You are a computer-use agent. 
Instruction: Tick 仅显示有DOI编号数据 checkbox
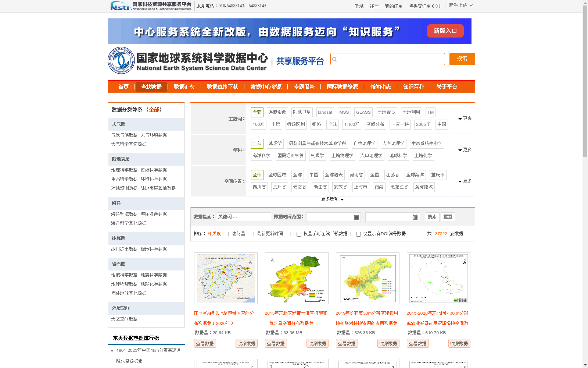click(x=358, y=234)
